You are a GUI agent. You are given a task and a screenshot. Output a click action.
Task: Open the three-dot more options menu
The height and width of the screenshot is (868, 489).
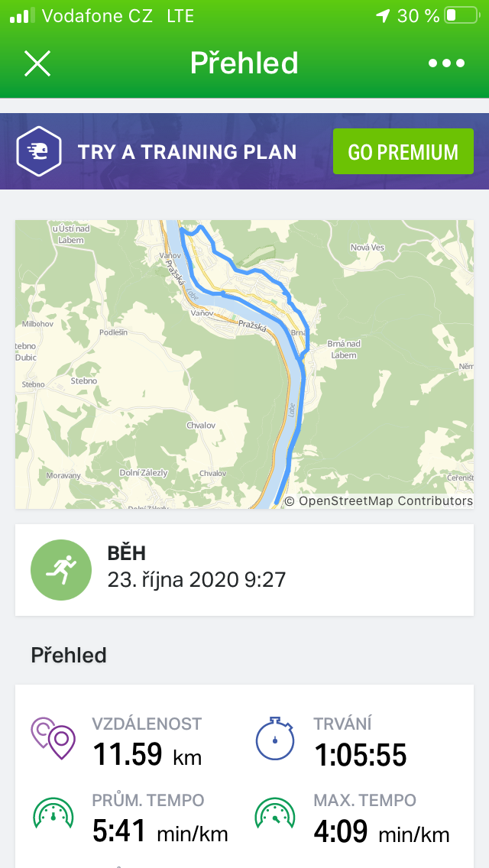pyautogui.click(x=446, y=63)
